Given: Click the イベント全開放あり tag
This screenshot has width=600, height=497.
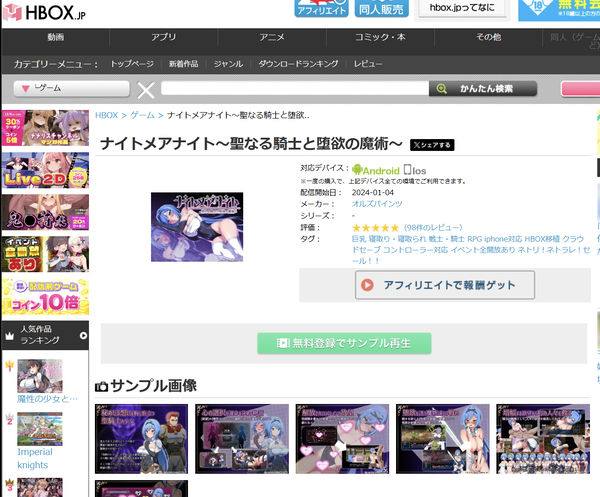Looking at the screenshot, I should [x=483, y=250].
